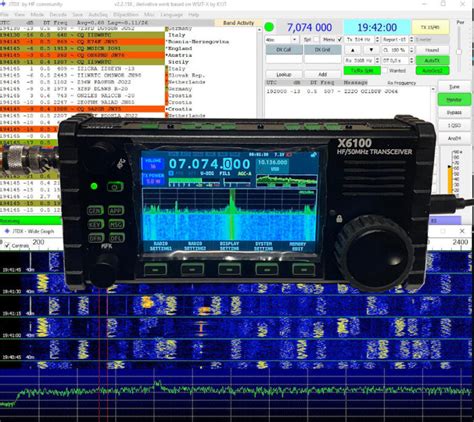The height and width of the screenshot is (422, 474).
Task: Open the View menu
Action: pos(20,15)
